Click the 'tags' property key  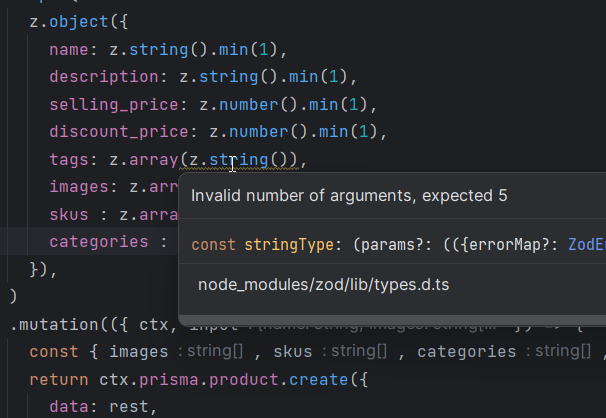tap(69, 160)
